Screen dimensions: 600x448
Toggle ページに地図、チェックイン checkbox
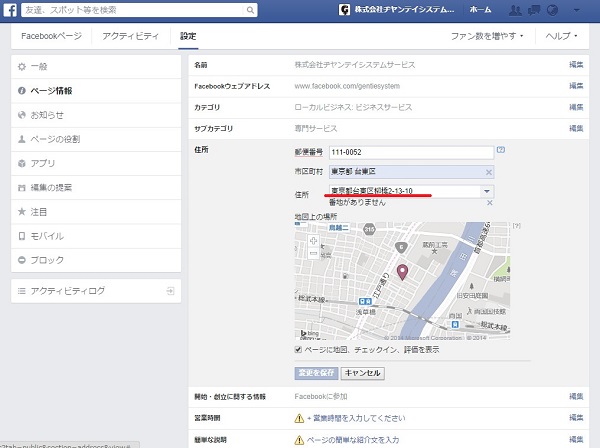tap(298, 349)
